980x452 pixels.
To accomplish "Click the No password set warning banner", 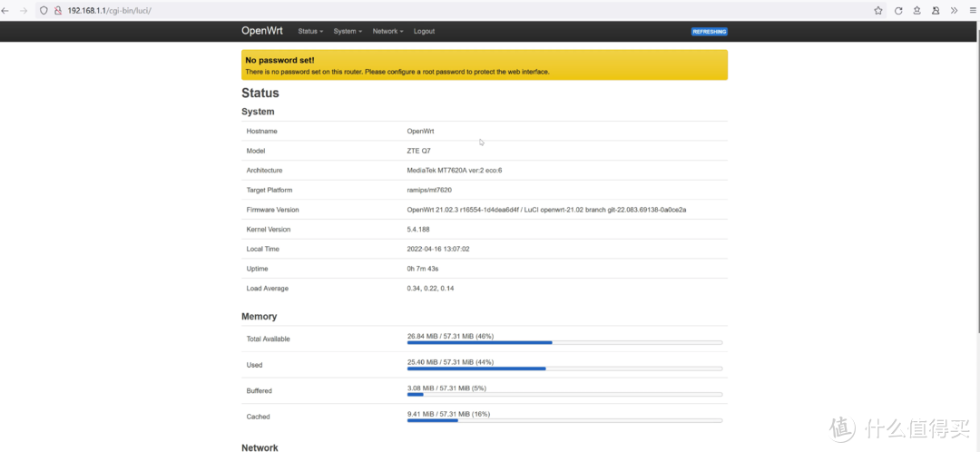I will 484,65.
